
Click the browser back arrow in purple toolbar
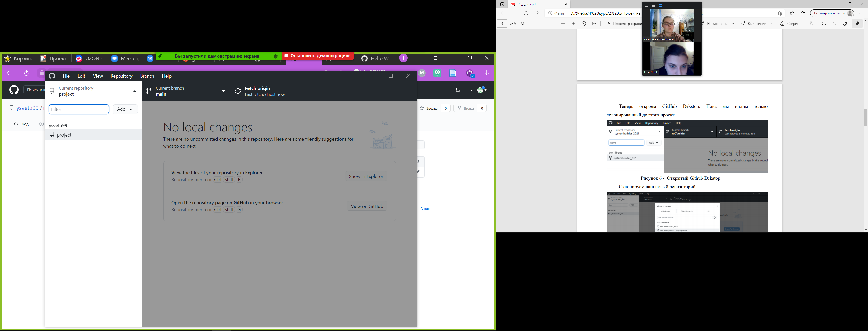tap(10, 73)
